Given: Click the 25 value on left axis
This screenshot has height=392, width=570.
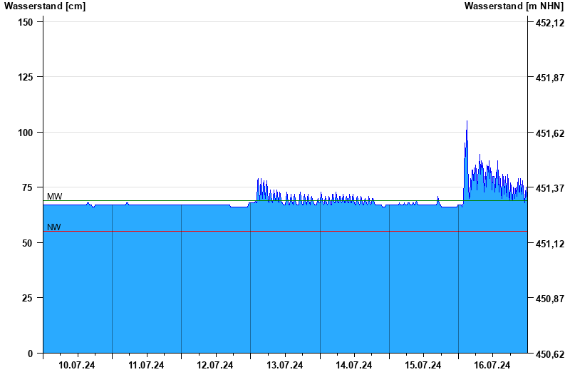Looking at the screenshot, I should tap(27, 298).
